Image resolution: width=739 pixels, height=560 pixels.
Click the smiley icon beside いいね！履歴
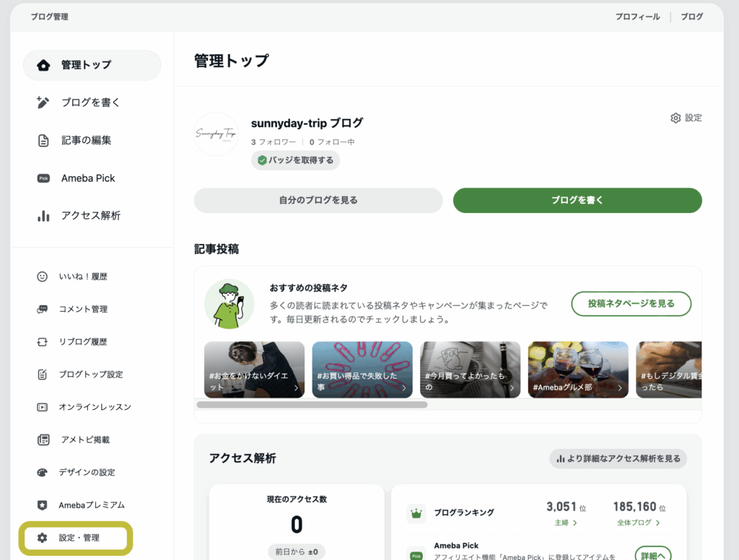[43, 276]
